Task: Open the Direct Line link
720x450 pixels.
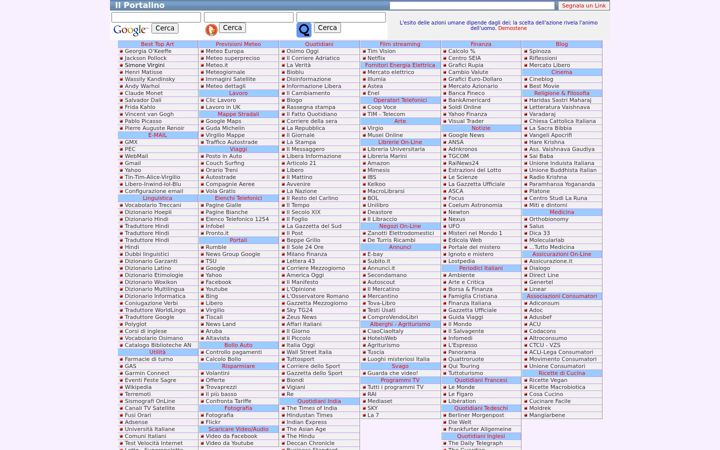Action: [544, 276]
